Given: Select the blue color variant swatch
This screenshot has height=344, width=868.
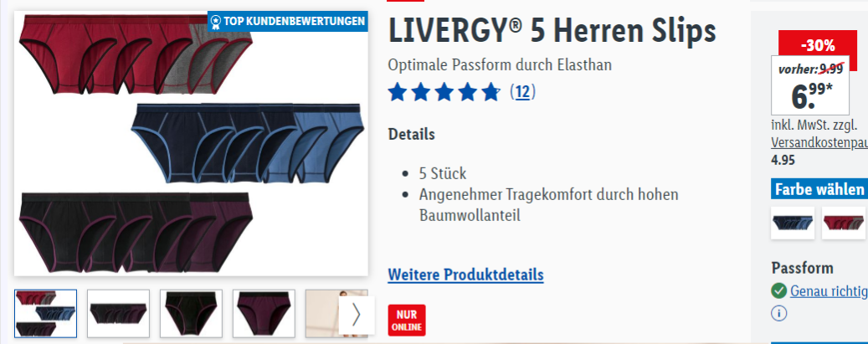Looking at the screenshot, I should [x=793, y=223].
